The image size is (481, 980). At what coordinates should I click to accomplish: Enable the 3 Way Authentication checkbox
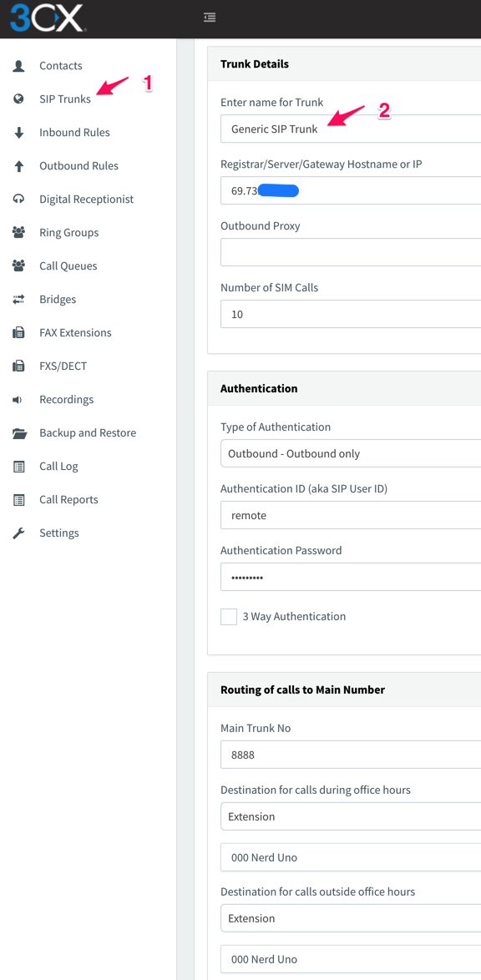pos(229,617)
